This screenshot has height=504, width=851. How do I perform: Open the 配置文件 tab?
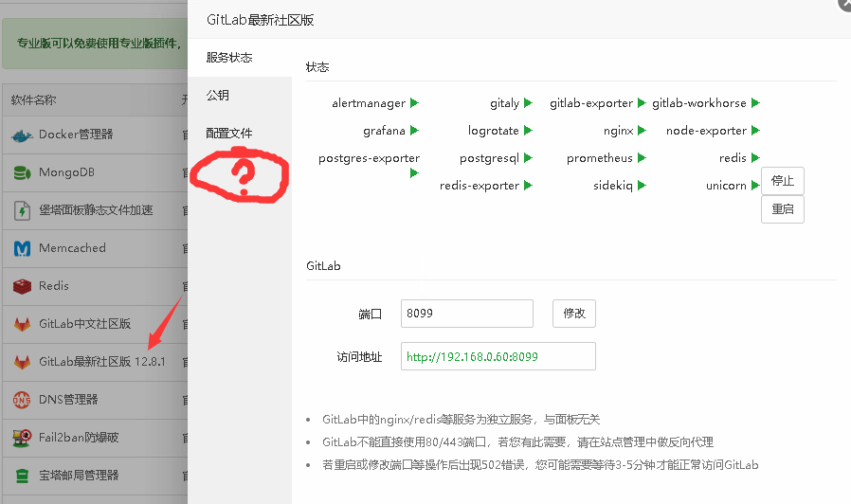[240, 134]
